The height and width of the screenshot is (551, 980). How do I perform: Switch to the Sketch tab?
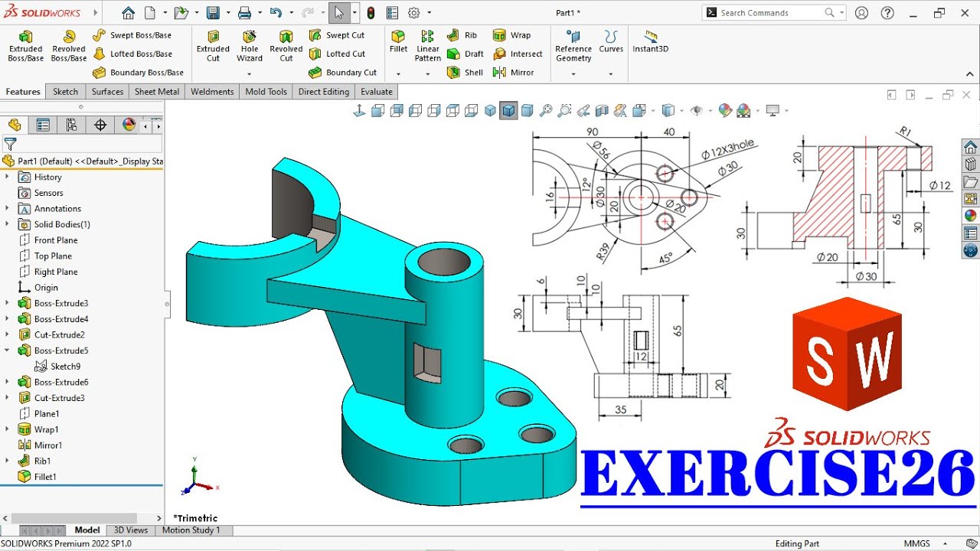[65, 92]
